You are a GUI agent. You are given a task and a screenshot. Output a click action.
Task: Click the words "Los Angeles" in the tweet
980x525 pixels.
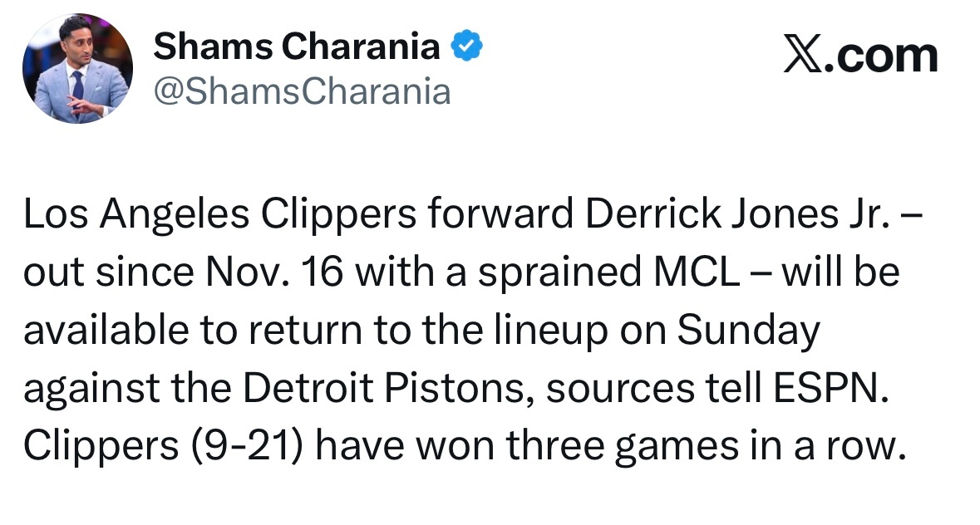[x=136, y=216]
